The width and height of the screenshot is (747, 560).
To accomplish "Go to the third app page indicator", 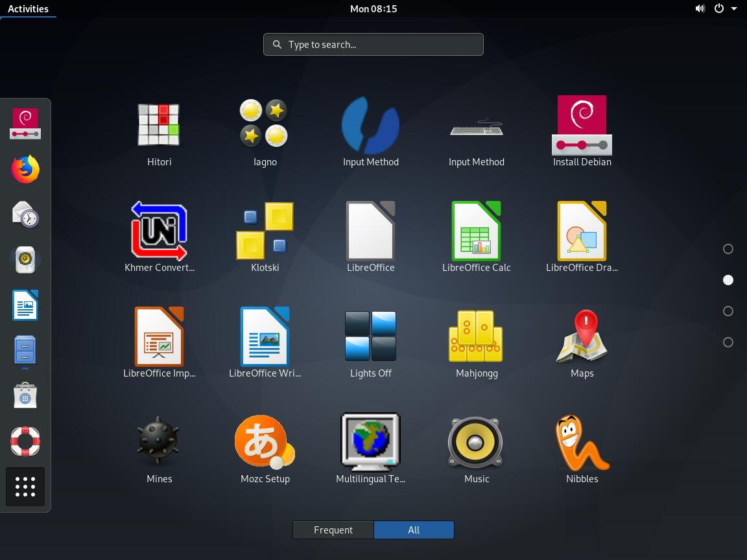I will point(728,311).
